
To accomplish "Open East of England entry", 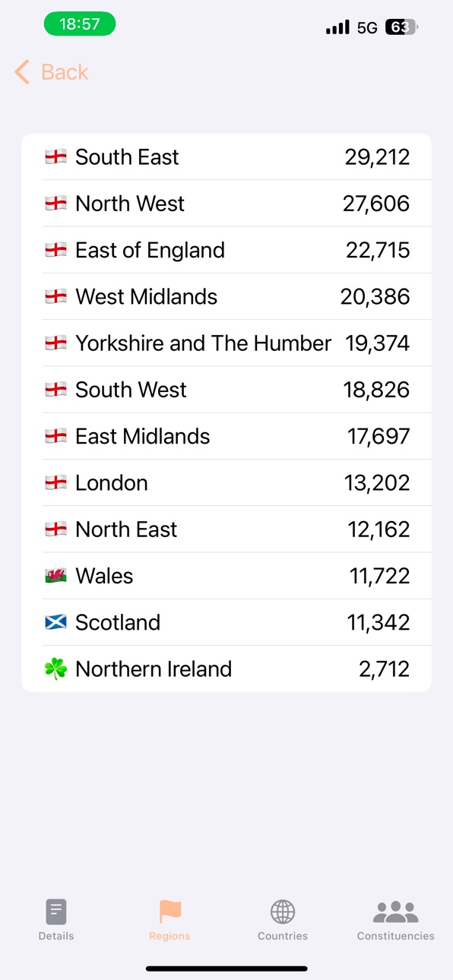I will [x=226, y=250].
